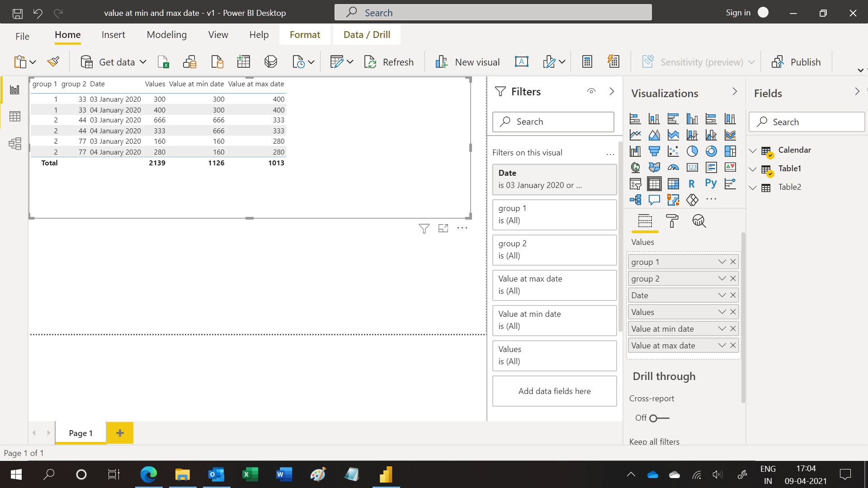
Task: Click the New visual button
Action: [x=467, y=62]
